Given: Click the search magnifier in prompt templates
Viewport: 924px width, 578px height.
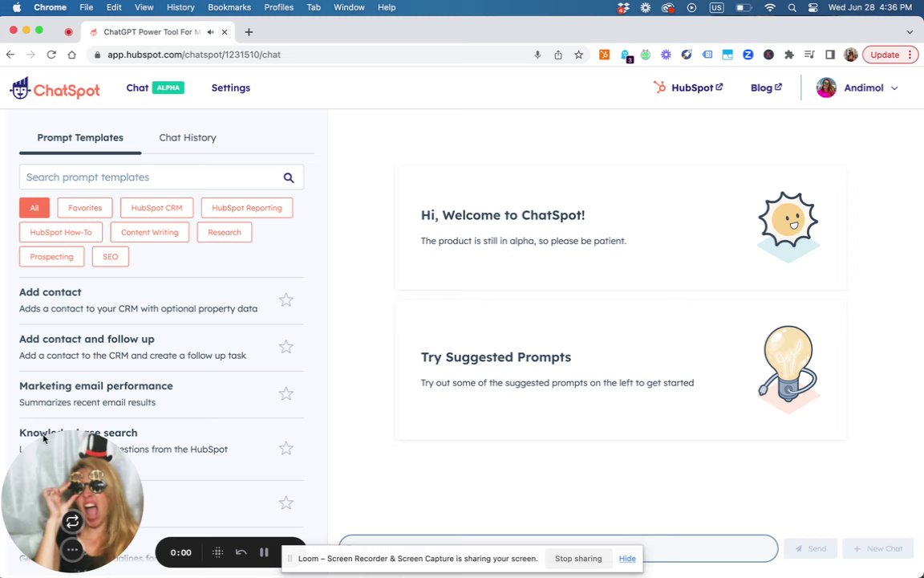Looking at the screenshot, I should pos(289,177).
